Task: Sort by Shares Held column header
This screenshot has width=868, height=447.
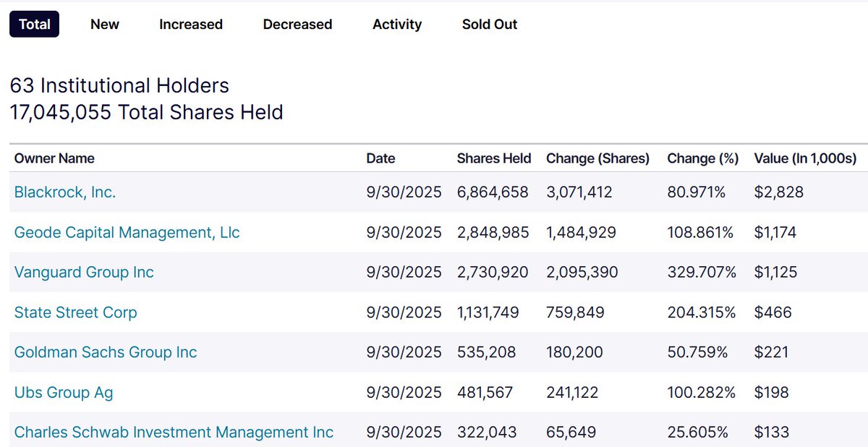Action: (x=494, y=158)
